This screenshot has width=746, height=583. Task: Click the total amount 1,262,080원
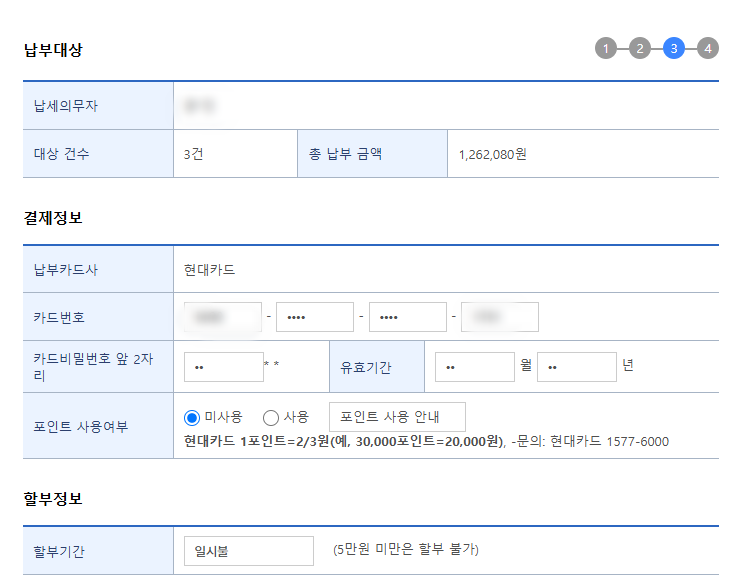492,154
